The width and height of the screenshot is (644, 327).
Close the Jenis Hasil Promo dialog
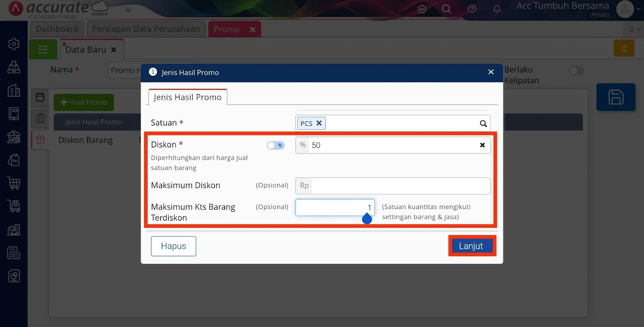491,72
